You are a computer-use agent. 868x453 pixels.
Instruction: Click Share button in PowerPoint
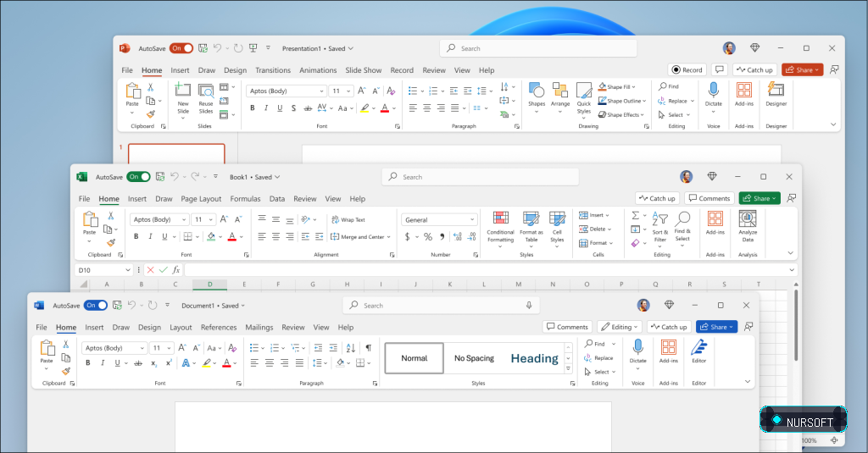pos(802,69)
